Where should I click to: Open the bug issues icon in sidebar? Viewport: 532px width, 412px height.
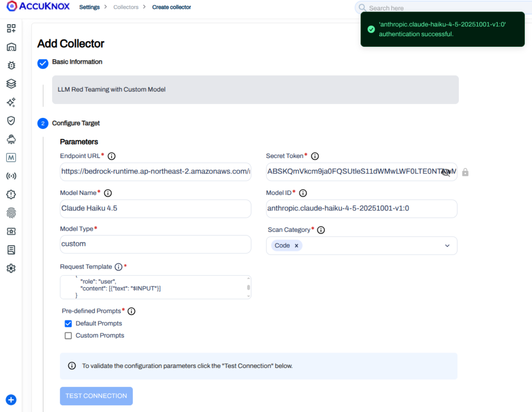[11, 65]
